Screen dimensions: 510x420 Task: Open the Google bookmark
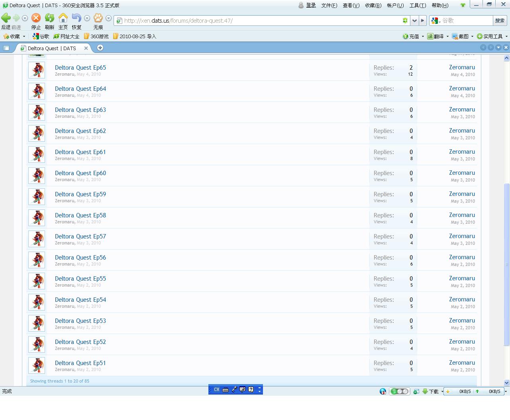pos(41,36)
